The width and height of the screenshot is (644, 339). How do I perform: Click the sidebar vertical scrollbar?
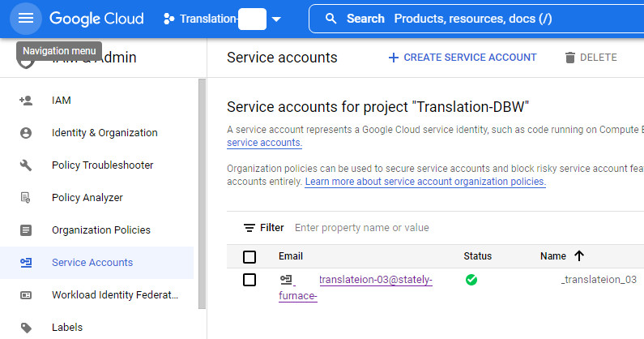coord(202,193)
